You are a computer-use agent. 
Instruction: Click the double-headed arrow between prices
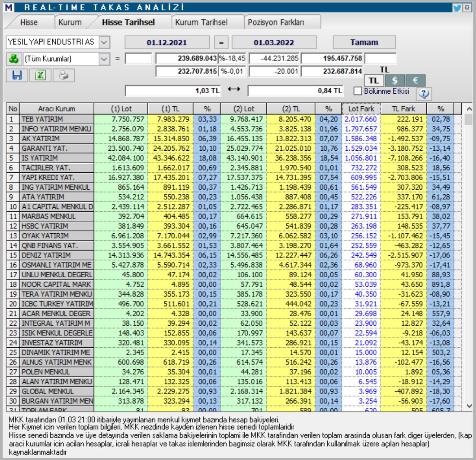[234, 89]
